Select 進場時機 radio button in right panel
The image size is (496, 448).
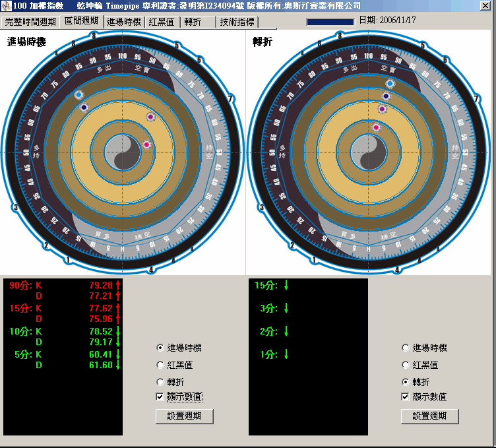pyautogui.click(x=405, y=348)
